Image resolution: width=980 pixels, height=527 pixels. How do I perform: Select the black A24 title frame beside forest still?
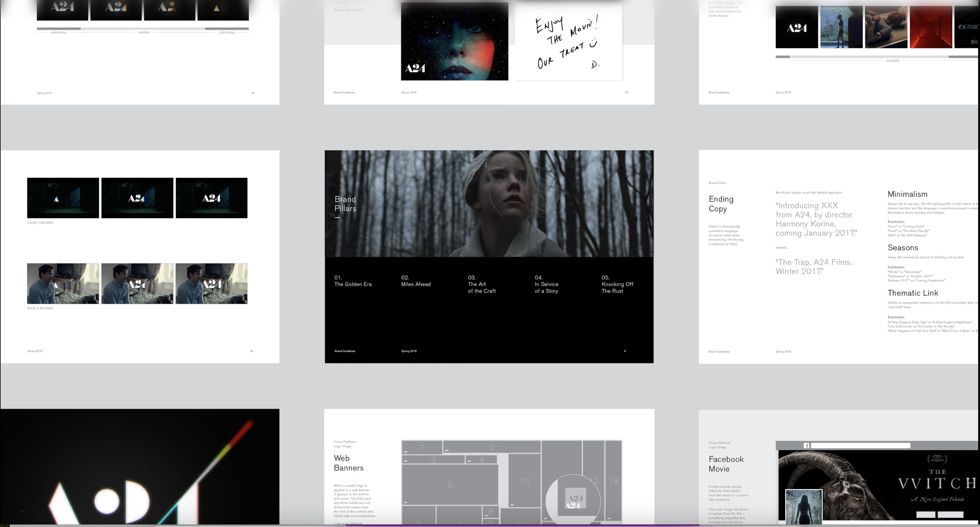click(797, 27)
